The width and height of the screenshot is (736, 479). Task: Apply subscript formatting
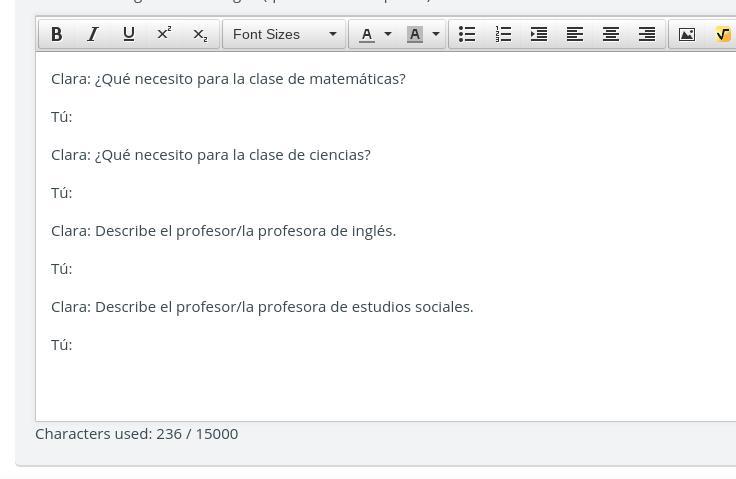pyautogui.click(x=200, y=34)
